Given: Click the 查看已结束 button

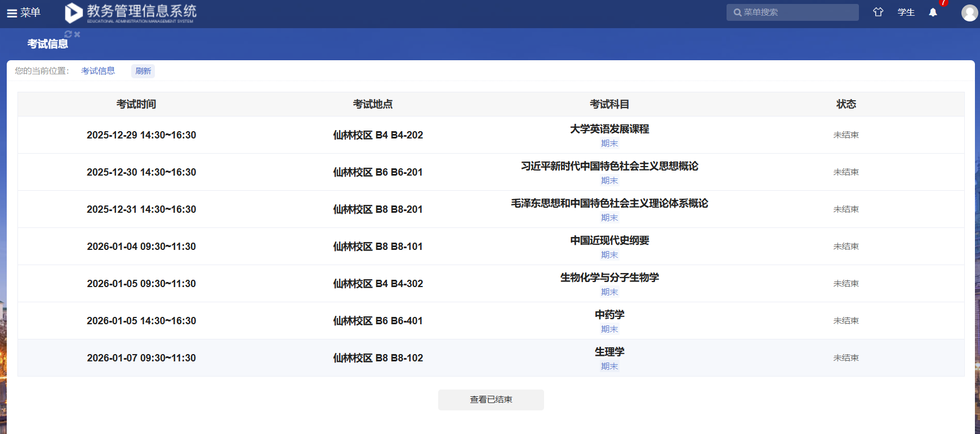Looking at the screenshot, I should click(x=491, y=400).
